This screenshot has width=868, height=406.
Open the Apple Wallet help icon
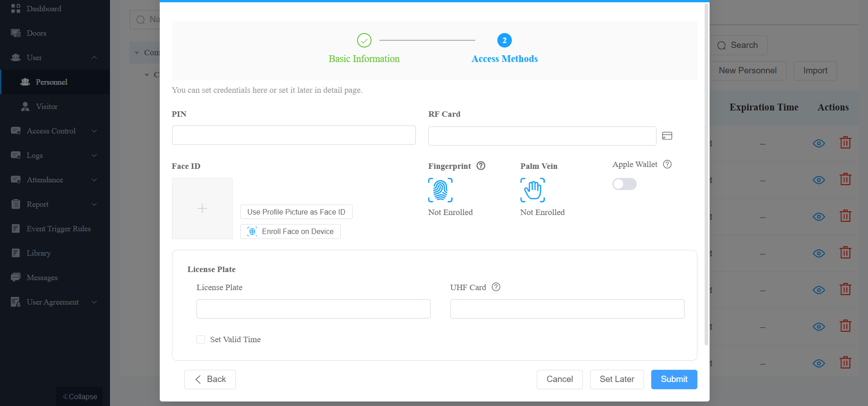(x=667, y=164)
